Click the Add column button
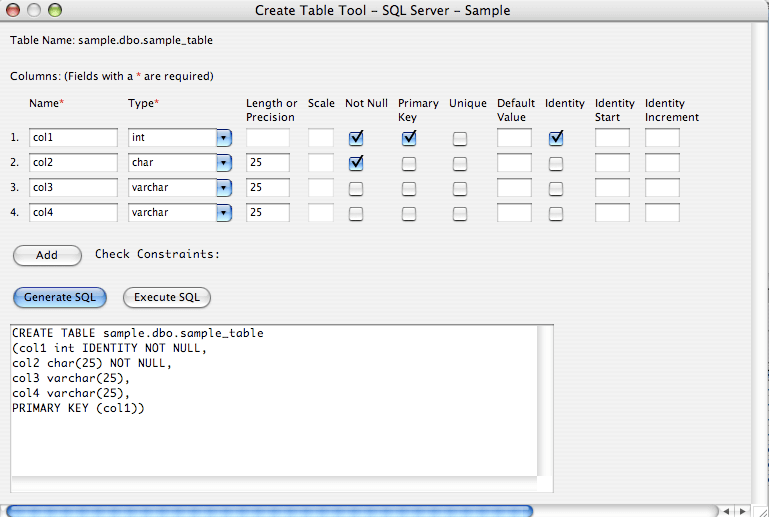This screenshot has width=769, height=517. click(47, 255)
